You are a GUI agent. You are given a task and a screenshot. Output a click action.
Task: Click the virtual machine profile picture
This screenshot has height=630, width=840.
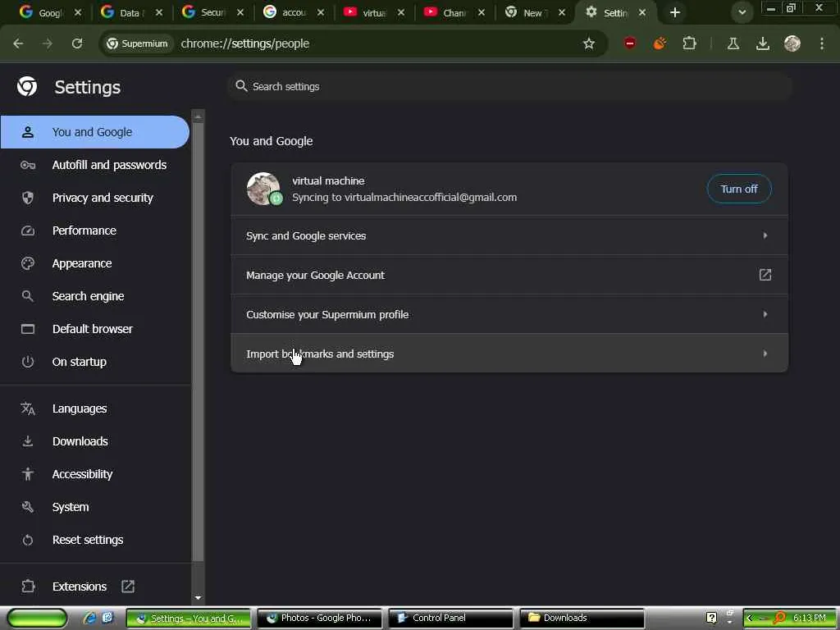263,189
